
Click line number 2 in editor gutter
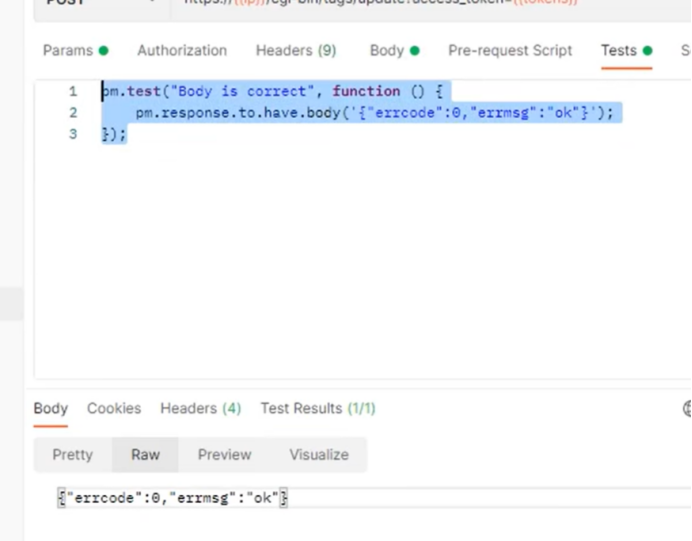73,113
